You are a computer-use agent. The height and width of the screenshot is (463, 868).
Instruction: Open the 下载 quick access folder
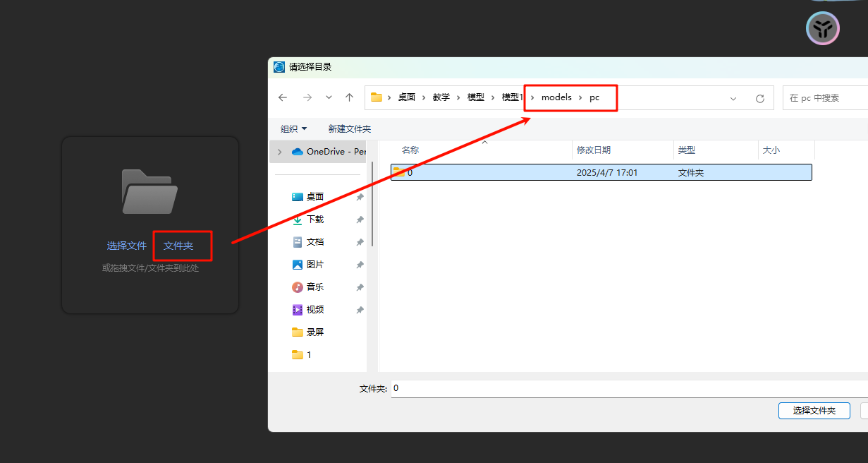click(x=314, y=220)
